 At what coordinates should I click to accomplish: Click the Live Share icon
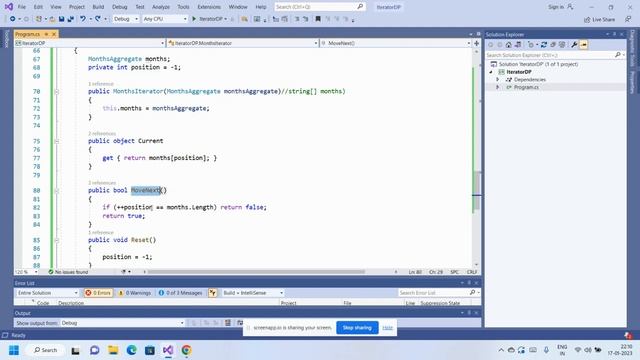click(x=587, y=19)
